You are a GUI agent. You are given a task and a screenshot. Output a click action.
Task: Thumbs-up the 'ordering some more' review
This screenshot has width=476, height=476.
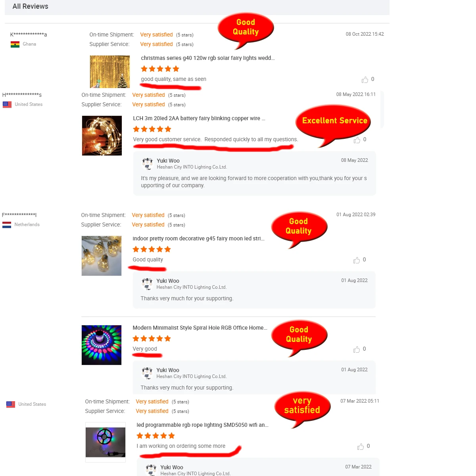[361, 447]
